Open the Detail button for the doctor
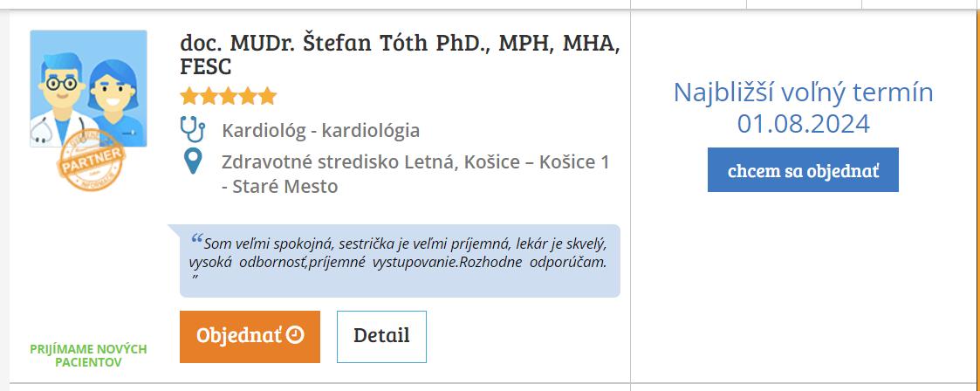 381,336
